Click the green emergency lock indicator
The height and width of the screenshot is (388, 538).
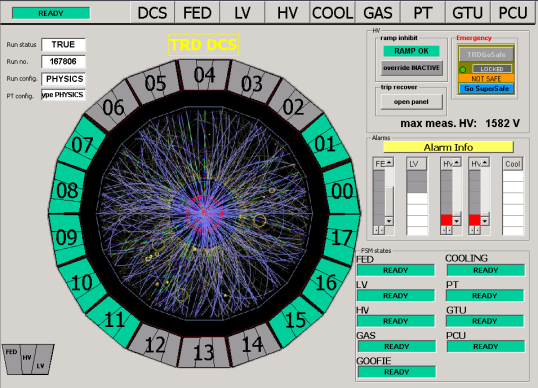point(463,69)
